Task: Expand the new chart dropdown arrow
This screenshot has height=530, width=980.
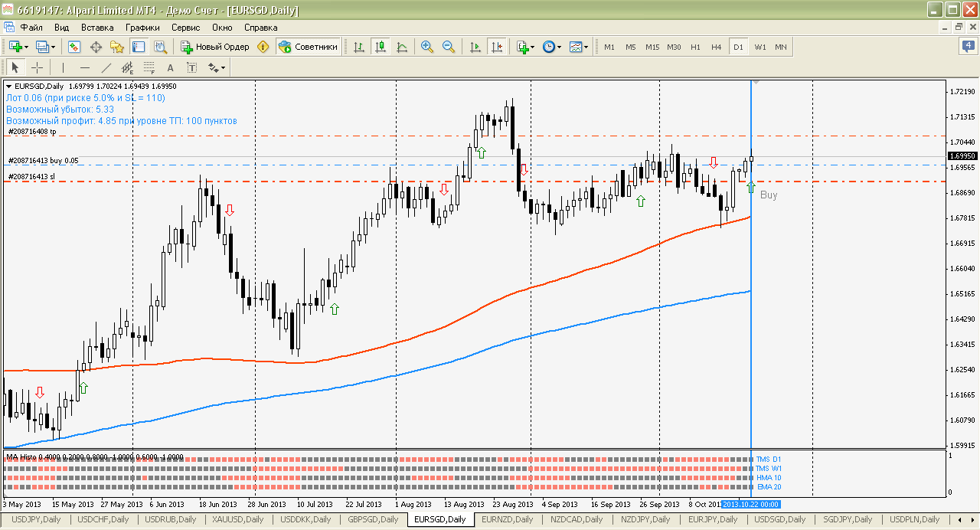Action: coord(27,47)
